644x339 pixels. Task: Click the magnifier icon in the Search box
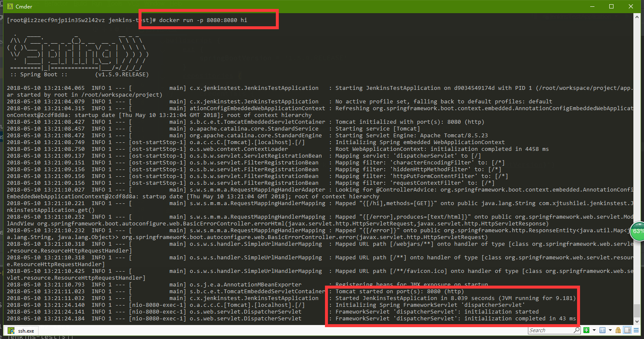[x=576, y=330]
